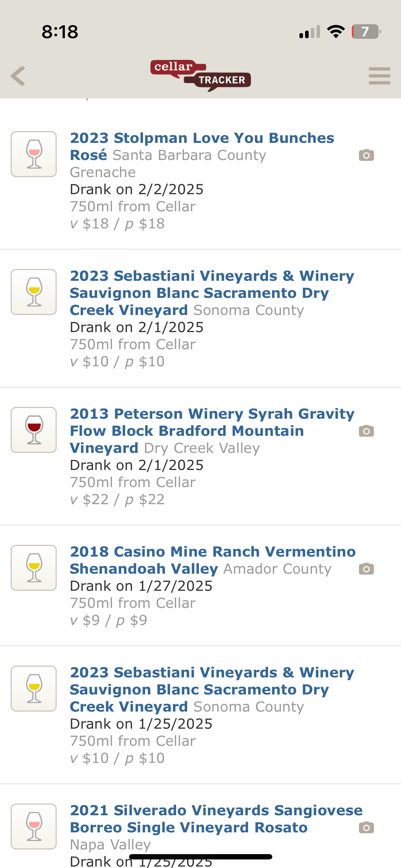Viewport: 401px width, 868px height.
Task: Open 2023 Stolpman Love You Bunches Rosé
Action: pyautogui.click(x=202, y=138)
